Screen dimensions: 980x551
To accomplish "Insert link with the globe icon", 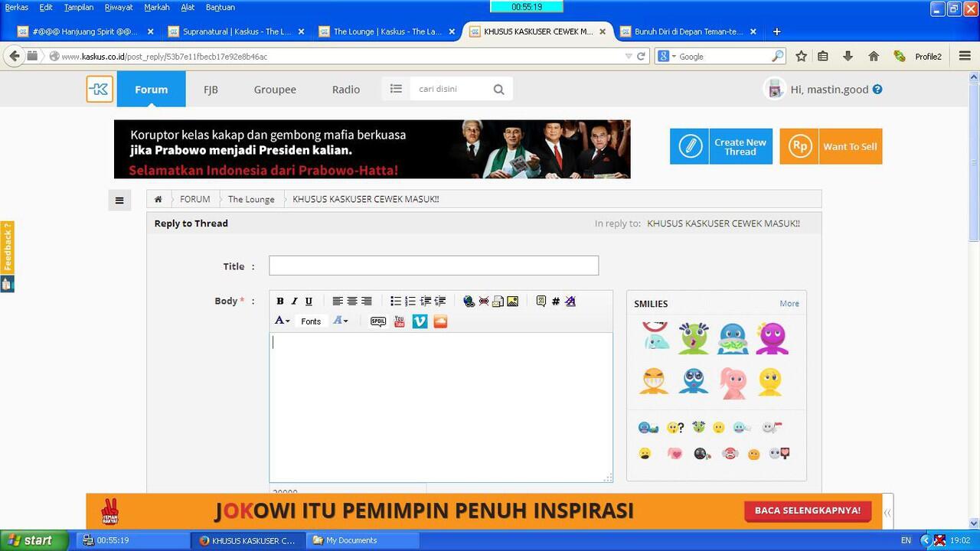I will click(469, 302).
